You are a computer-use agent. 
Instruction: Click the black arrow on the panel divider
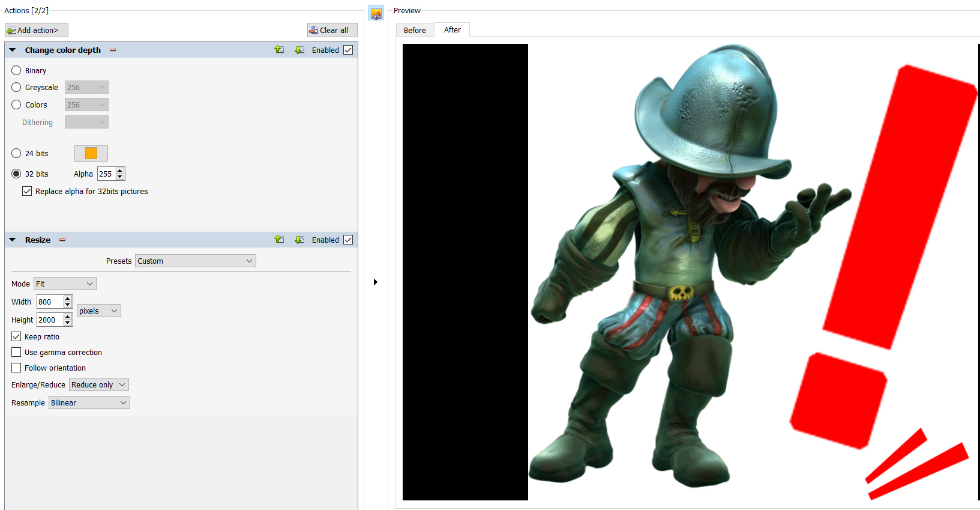(x=376, y=282)
